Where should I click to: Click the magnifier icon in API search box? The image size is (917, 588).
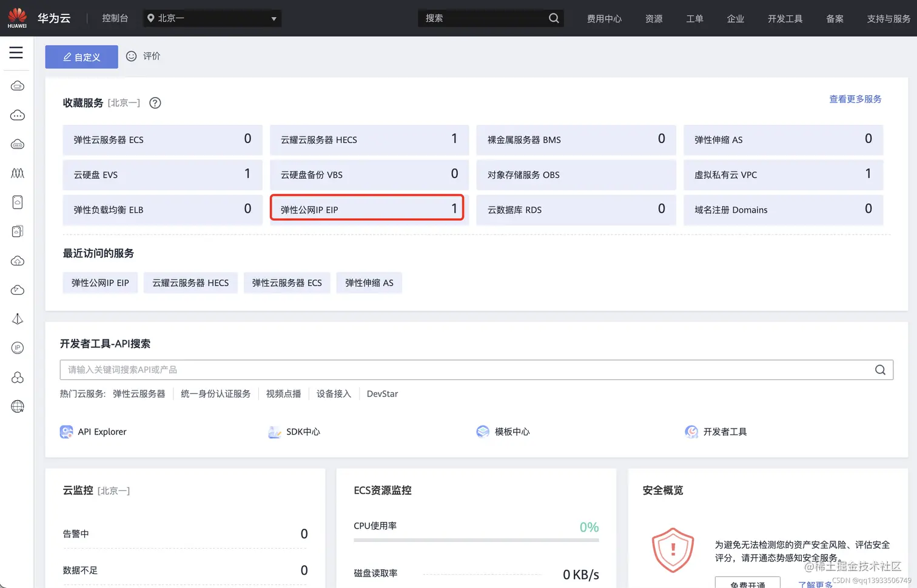(x=880, y=370)
